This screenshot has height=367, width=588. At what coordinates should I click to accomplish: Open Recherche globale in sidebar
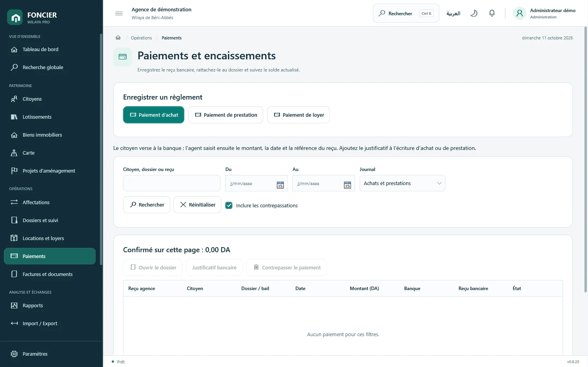click(x=50, y=68)
